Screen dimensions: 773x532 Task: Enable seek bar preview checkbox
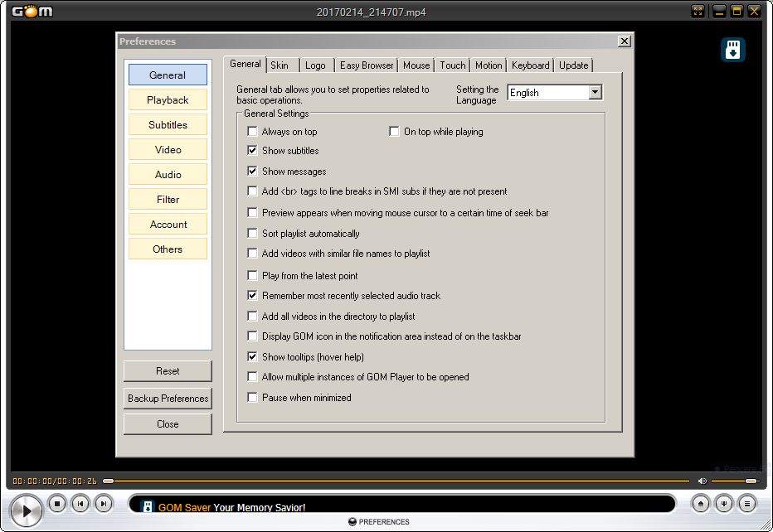click(252, 213)
